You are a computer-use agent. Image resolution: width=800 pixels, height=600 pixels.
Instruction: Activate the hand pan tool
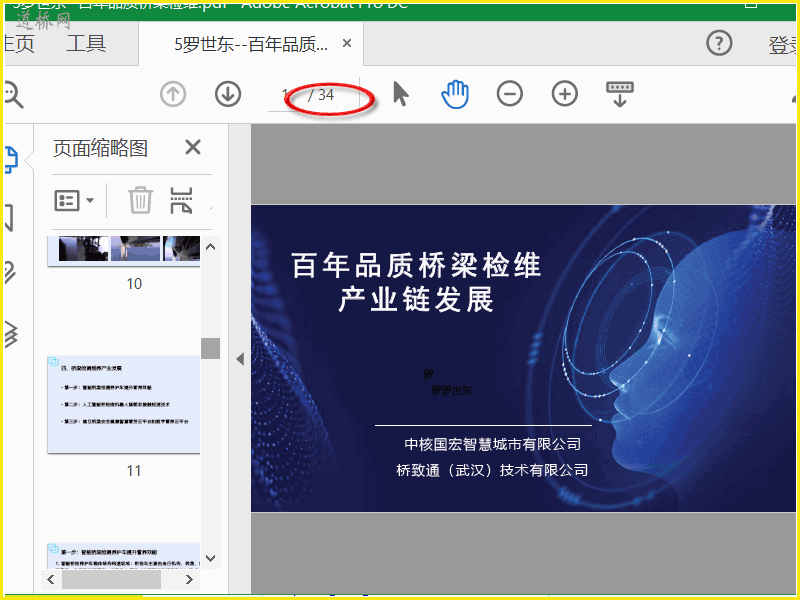pyautogui.click(x=455, y=94)
